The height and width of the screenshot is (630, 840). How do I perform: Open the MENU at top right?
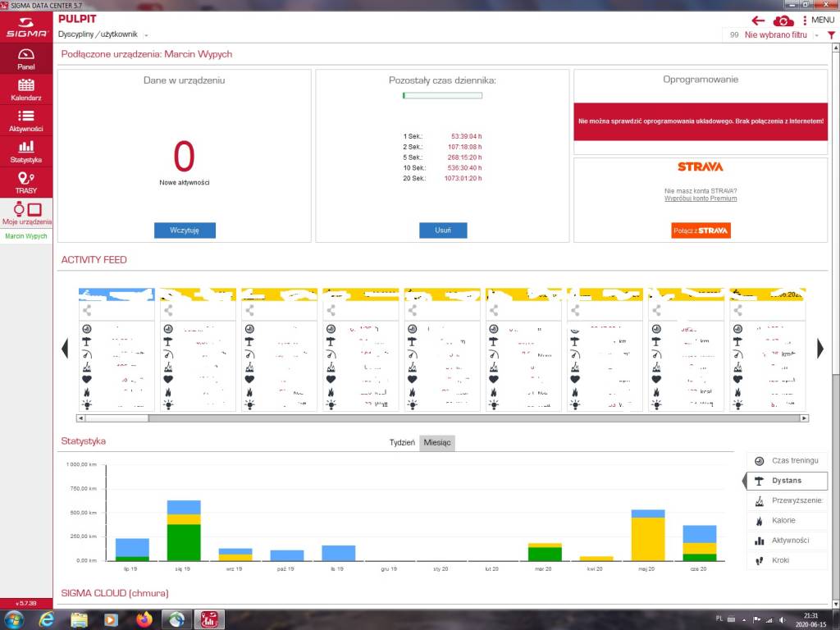point(818,21)
